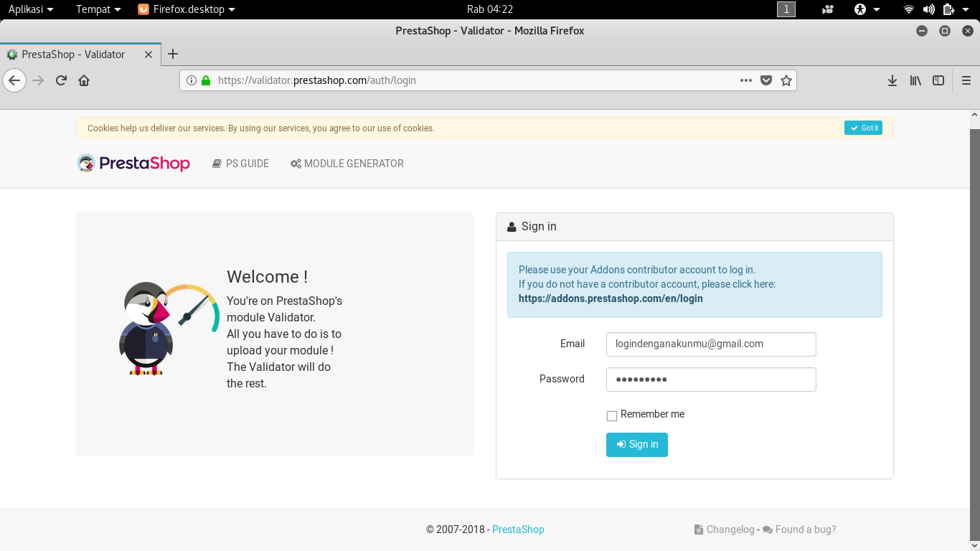Click the browser forward arrow
The width and height of the screenshot is (980, 551).
click(39, 80)
